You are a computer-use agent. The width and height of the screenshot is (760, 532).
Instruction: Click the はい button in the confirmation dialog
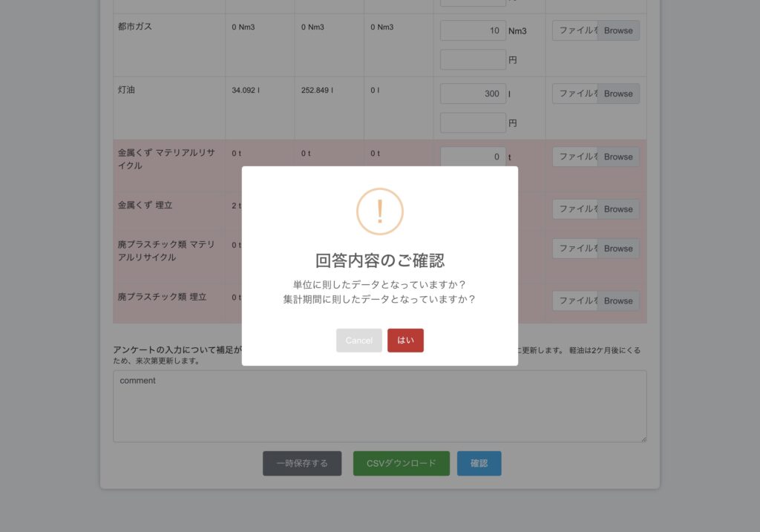405,341
